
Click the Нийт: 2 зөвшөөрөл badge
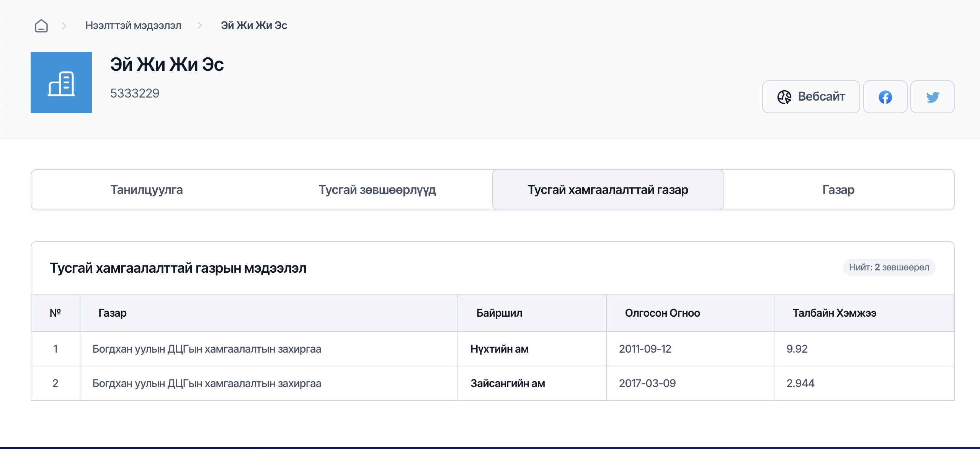point(889,267)
